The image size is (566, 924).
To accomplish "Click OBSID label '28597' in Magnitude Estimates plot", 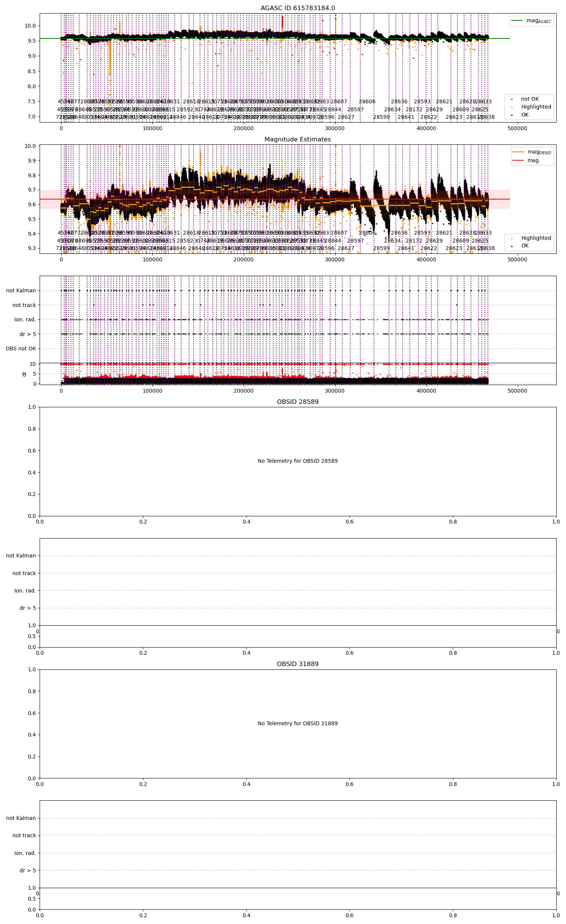I will [355, 241].
